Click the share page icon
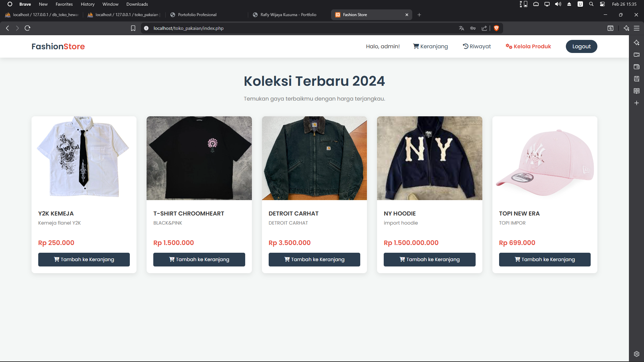This screenshot has height=362, width=644. click(484, 28)
